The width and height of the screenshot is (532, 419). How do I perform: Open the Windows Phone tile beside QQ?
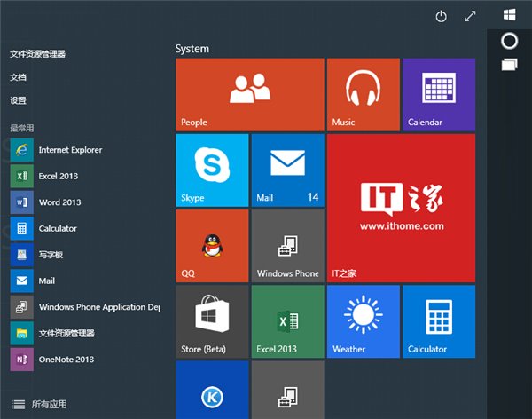pos(287,246)
